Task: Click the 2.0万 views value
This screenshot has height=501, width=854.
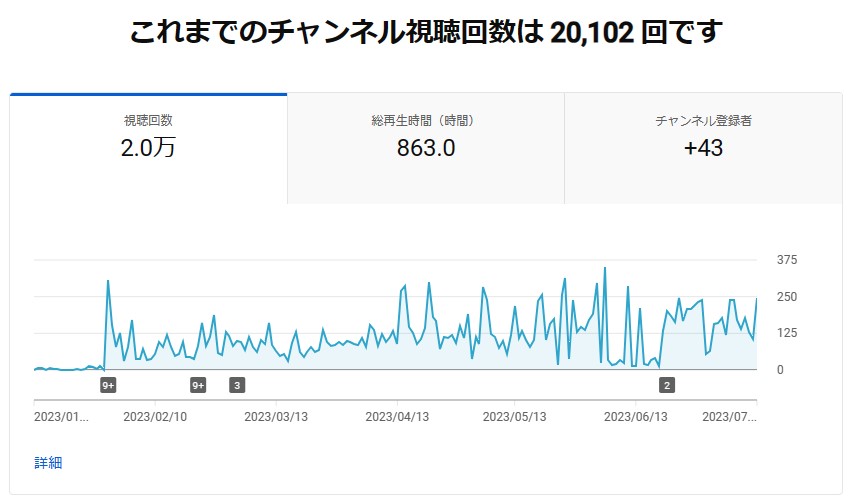Action: coord(148,148)
